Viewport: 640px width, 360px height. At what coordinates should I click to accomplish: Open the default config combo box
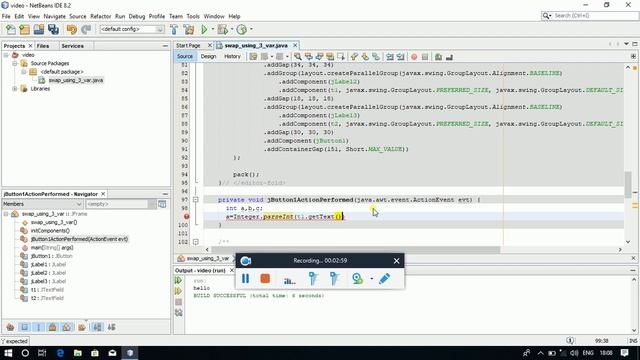132,29
